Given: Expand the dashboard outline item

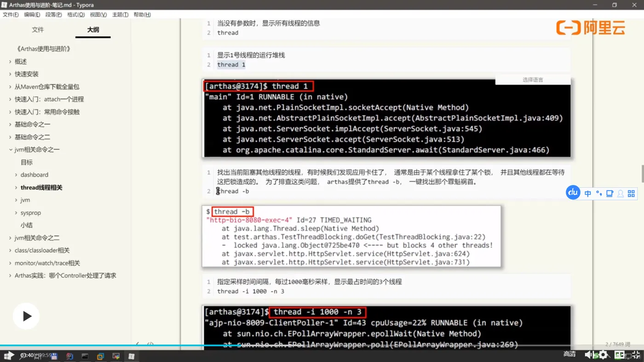Looking at the screenshot, I should pos(16,175).
